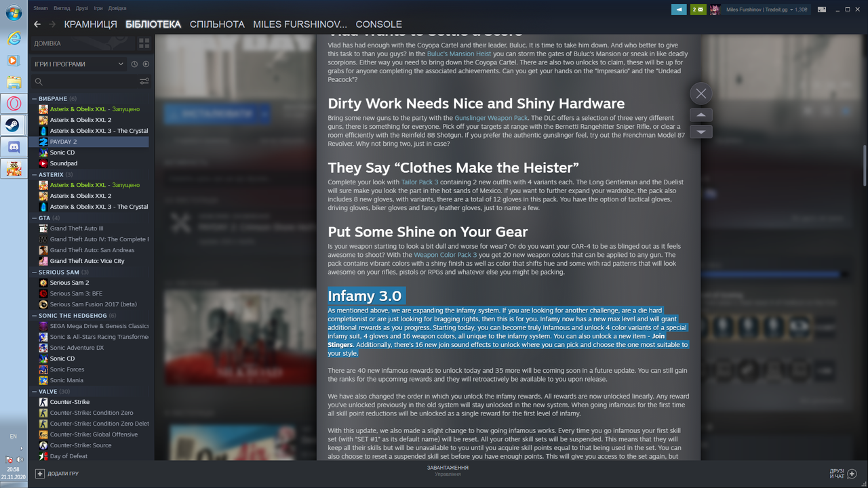Collapse the SERIOUS SAM category

pyautogui.click(x=35, y=272)
